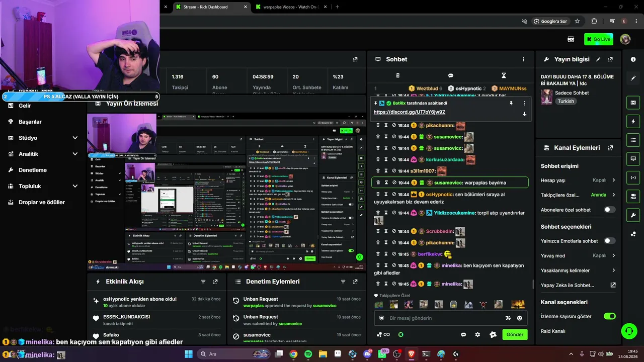Toggle the lightning activity widget in the right rail
Viewport: 644px width, 362px height.
pyautogui.click(x=633, y=121)
